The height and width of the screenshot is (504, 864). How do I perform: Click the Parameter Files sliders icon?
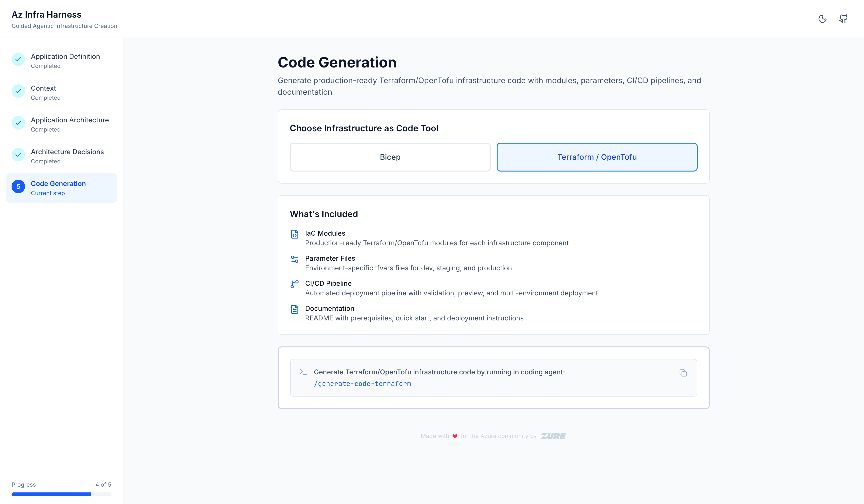(x=295, y=259)
